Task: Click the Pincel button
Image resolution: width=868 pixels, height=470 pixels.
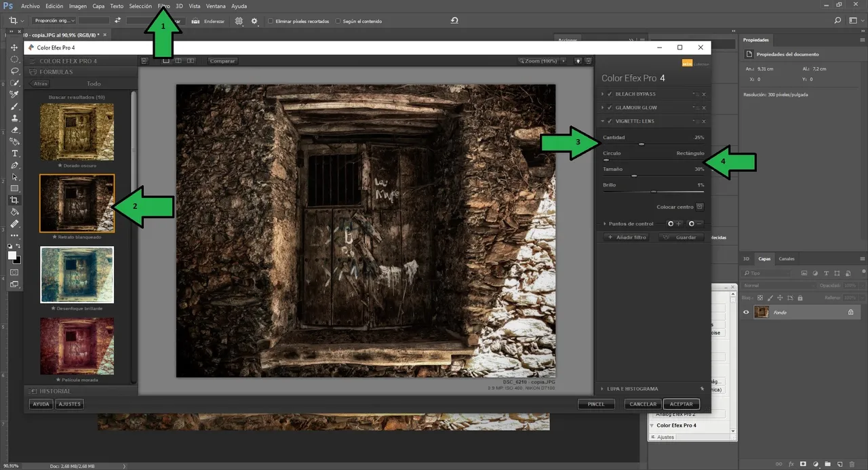Action: coord(596,404)
